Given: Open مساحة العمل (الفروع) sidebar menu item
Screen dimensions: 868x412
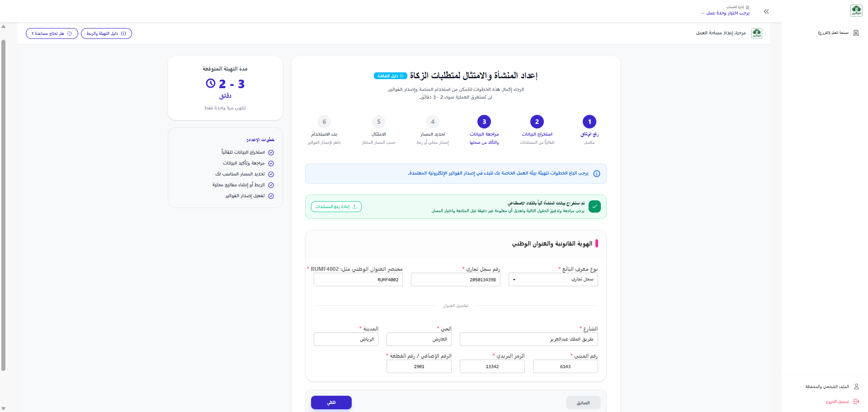Looking at the screenshot, I should point(833,33).
